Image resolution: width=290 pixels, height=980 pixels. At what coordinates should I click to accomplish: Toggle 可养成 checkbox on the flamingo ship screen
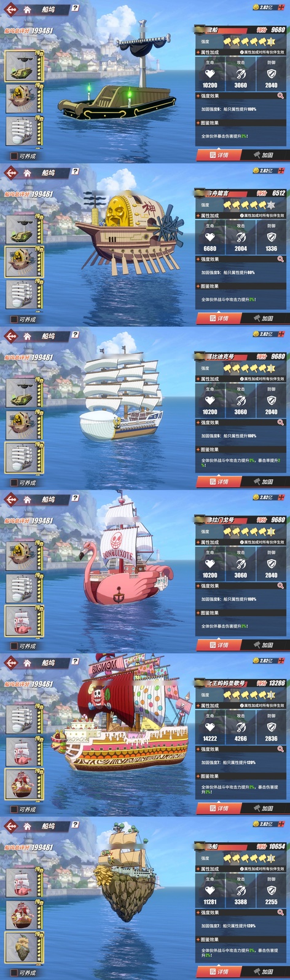click(x=14, y=646)
